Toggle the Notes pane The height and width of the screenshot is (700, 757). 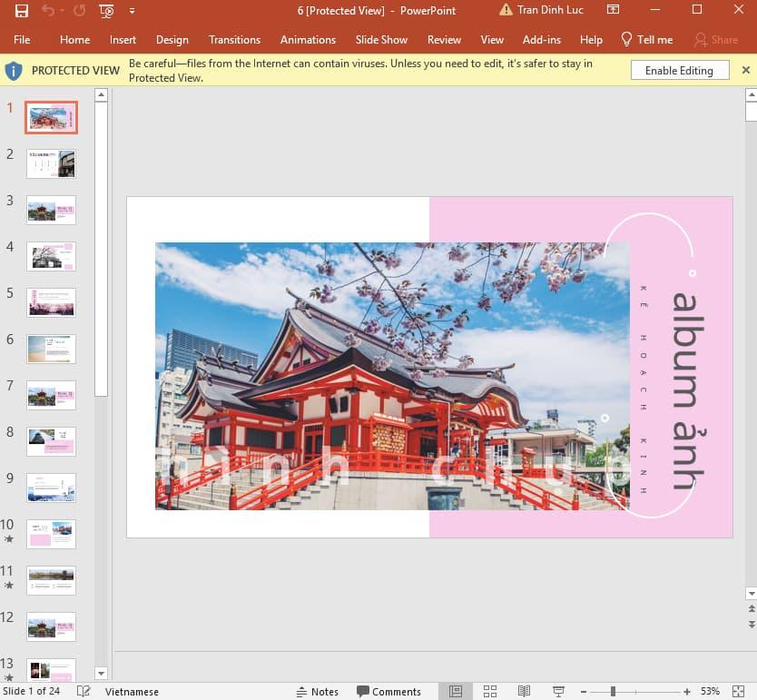pos(318,692)
